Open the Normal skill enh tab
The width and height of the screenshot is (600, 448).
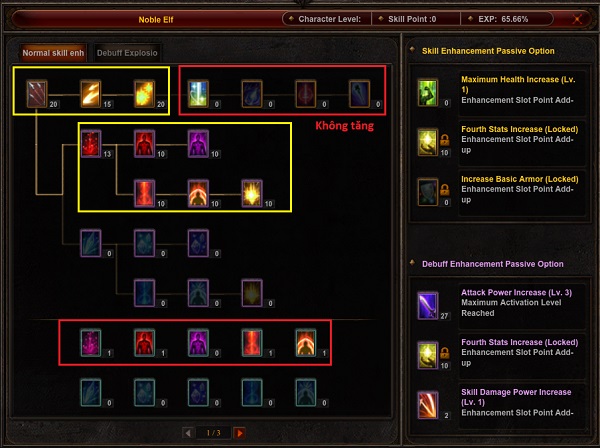[x=53, y=53]
